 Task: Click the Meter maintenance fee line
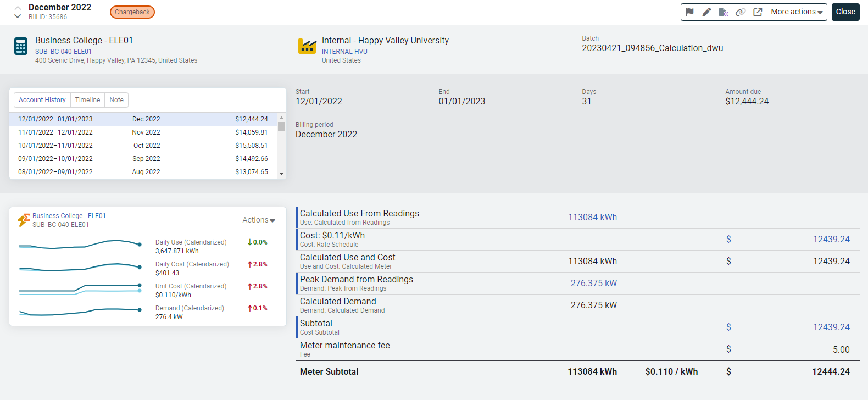click(x=577, y=349)
